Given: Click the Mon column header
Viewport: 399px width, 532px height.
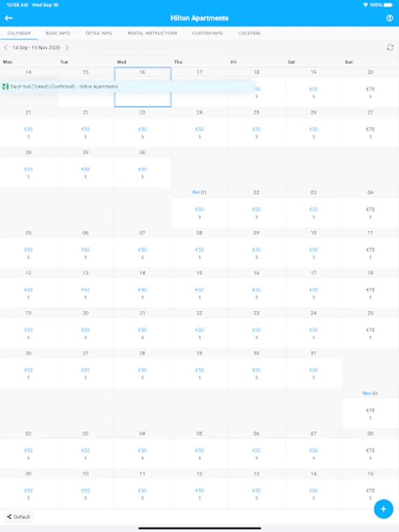Looking at the screenshot, I should pos(8,61).
